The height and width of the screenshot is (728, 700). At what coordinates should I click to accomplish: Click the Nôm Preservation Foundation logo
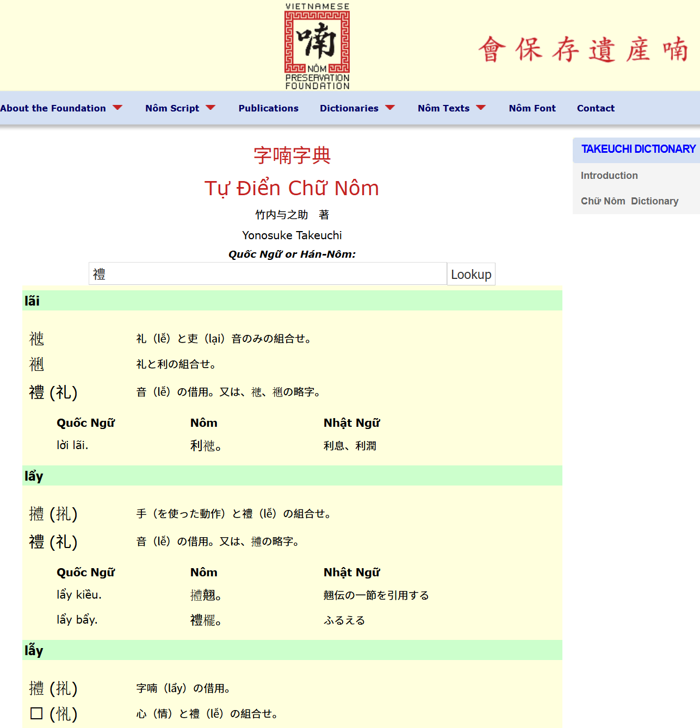click(x=317, y=46)
